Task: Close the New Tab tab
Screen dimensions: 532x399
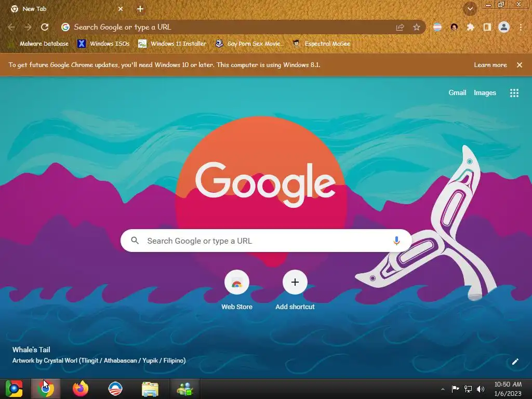Action: [x=121, y=9]
